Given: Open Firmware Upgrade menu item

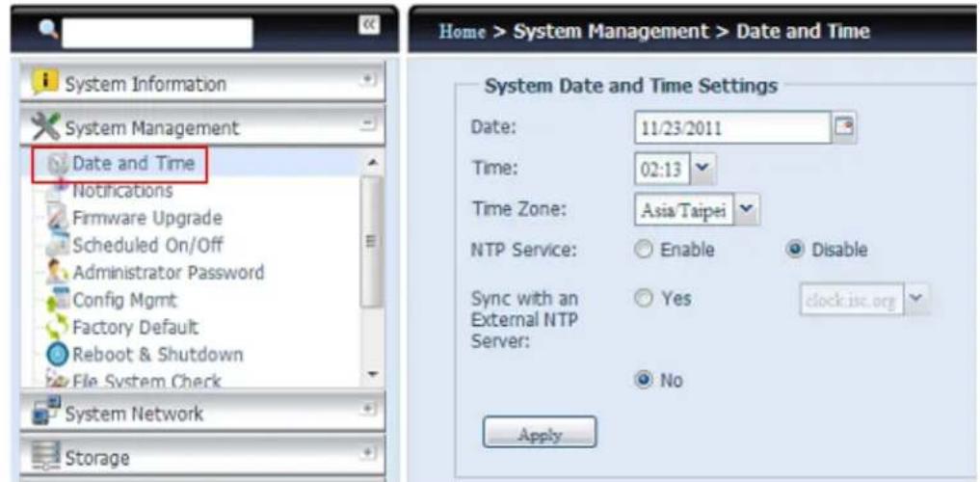Looking at the screenshot, I should [x=147, y=218].
